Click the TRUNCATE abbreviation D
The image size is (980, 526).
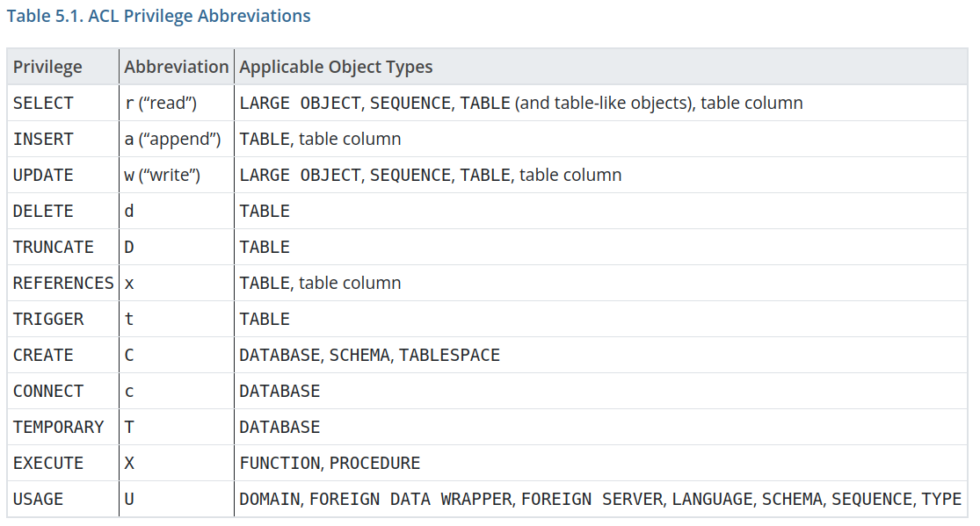click(129, 247)
